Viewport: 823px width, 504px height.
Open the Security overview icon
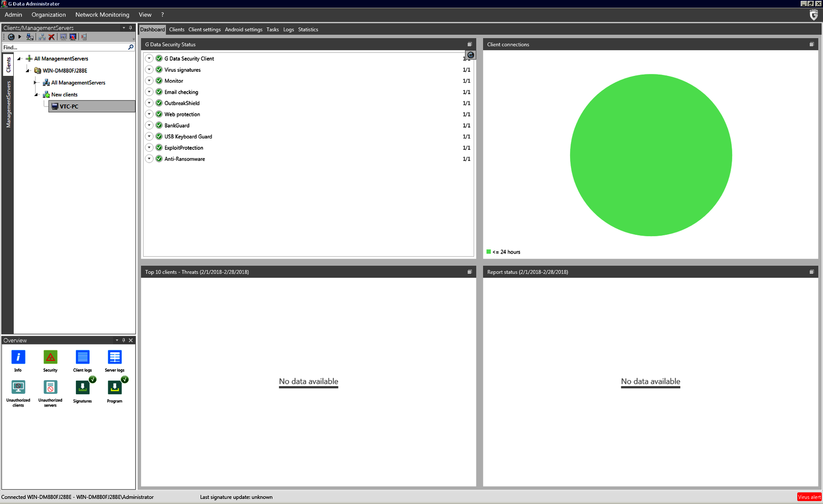pyautogui.click(x=50, y=358)
